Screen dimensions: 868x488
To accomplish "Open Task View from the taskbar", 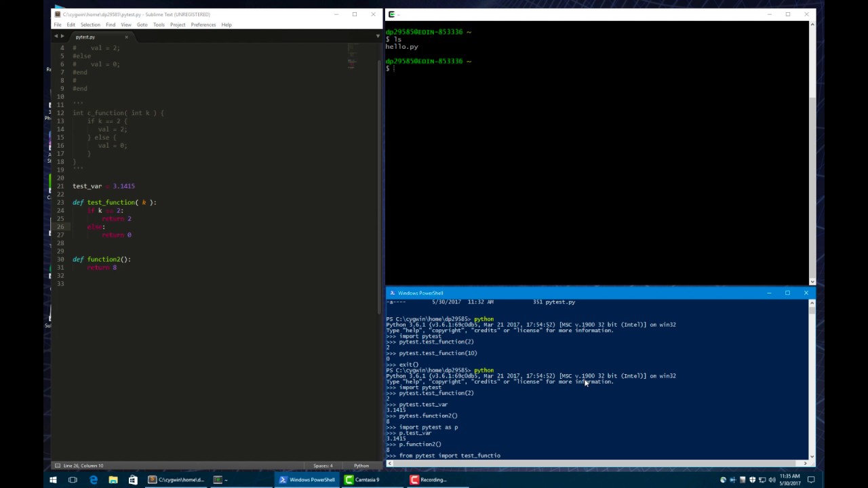I will pos(73,480).
